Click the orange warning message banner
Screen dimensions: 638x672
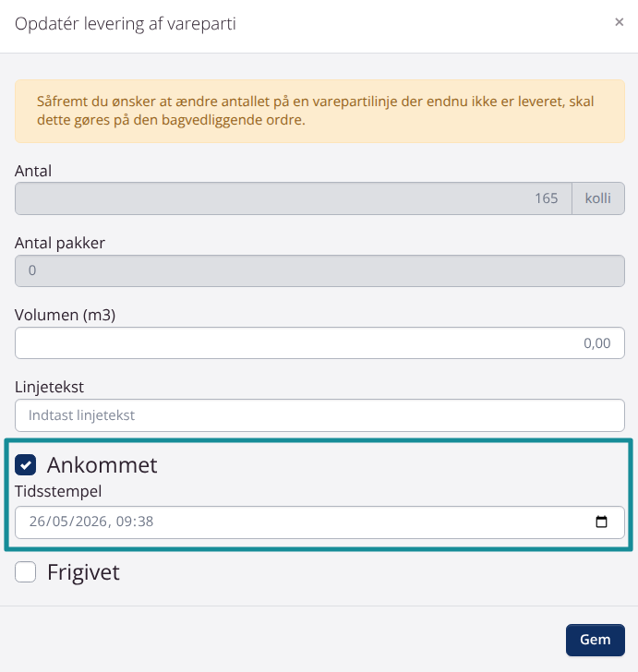[x=319, y=111]
